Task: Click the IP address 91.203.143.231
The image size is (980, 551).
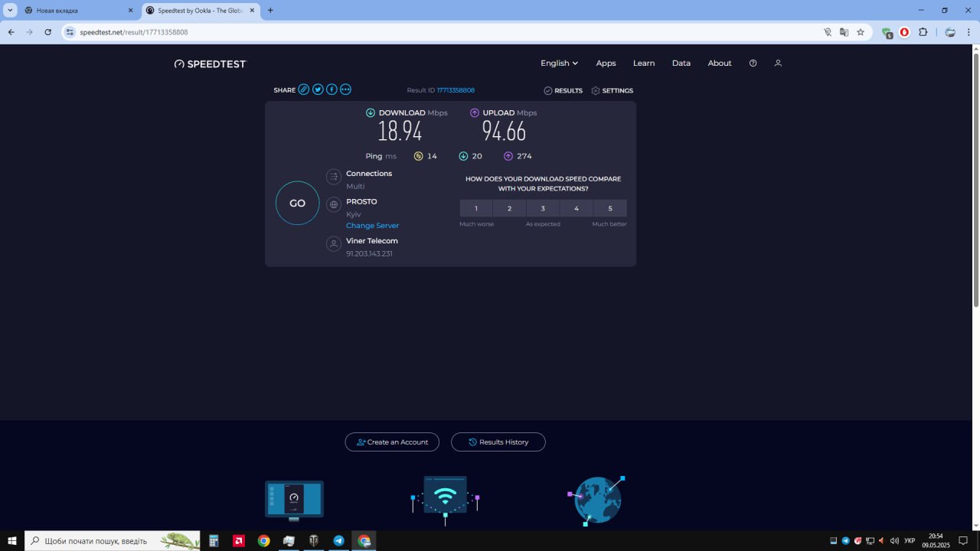Action: click(369, 253)
